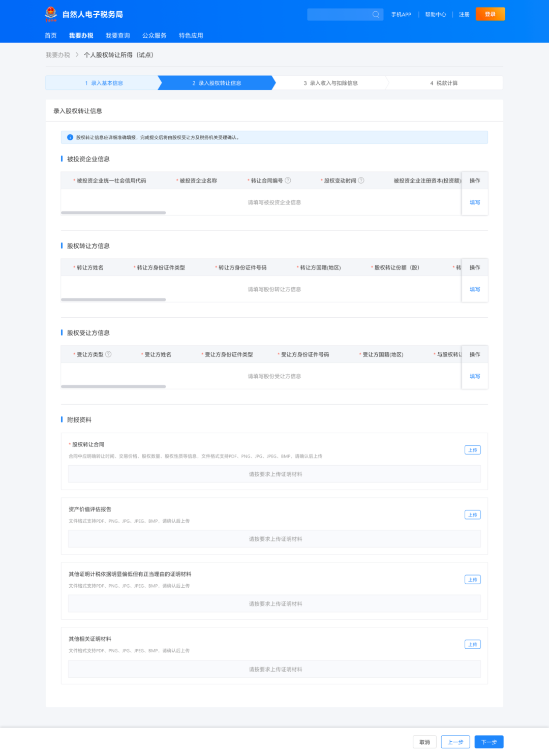Click the search magnifier icon in header
Viewport: 549px width, 756px height.
(x=376, y=14)
